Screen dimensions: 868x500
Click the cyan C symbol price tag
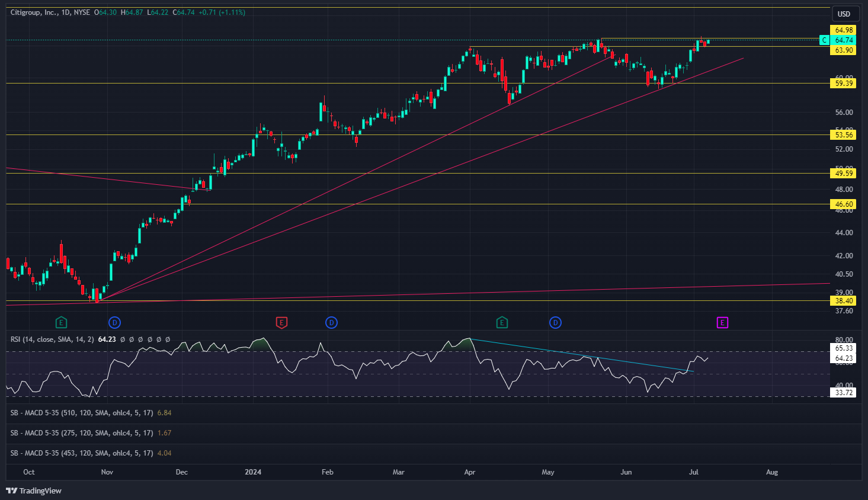tap(824, 40)
